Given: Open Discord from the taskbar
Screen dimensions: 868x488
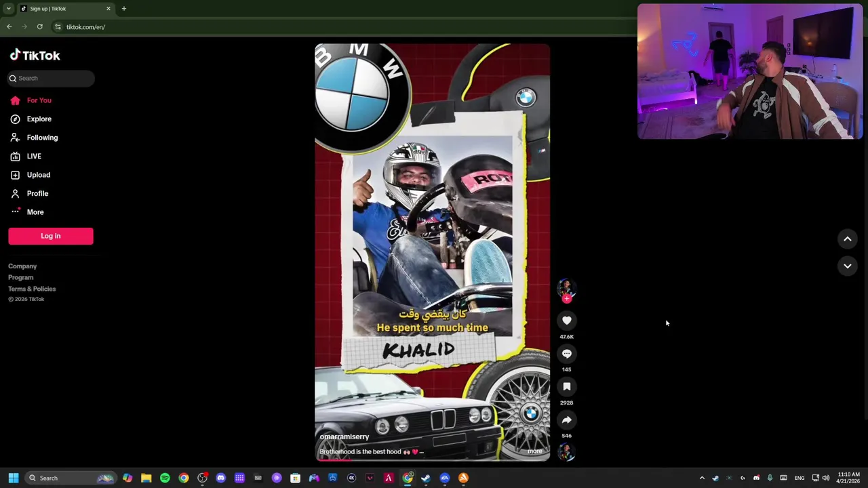Looking at the screenshot, I should (x=220, y=479).
